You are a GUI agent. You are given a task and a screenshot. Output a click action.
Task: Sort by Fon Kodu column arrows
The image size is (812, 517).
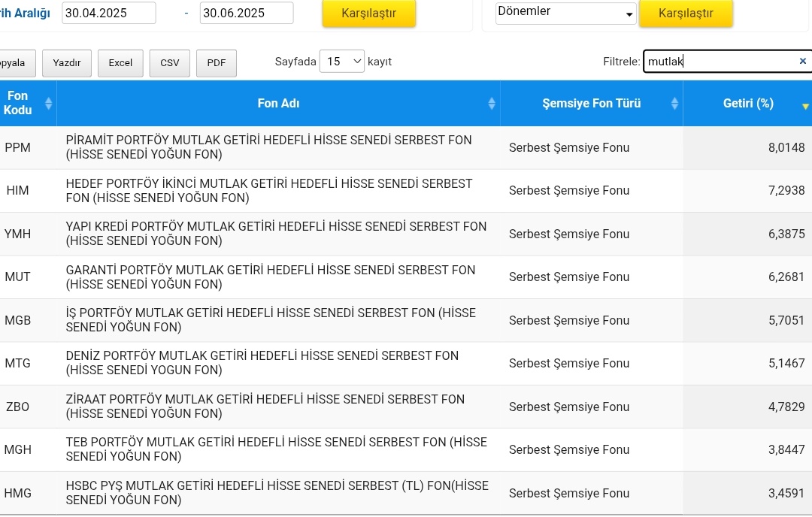(x=48, y=104)
